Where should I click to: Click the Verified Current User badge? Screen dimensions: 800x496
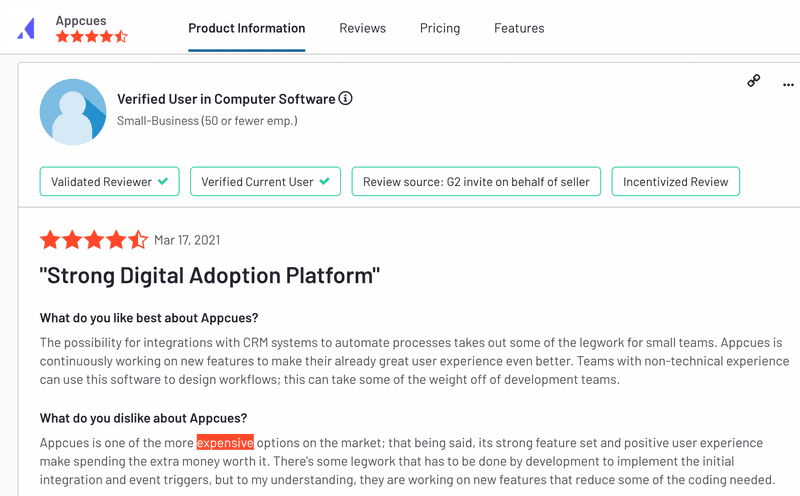(265, 182)
